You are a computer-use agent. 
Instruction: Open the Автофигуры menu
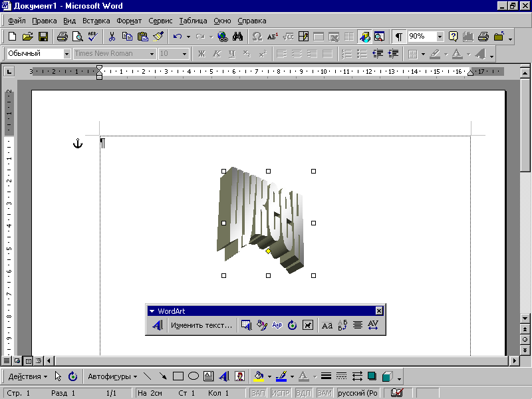tap(112, 376)
